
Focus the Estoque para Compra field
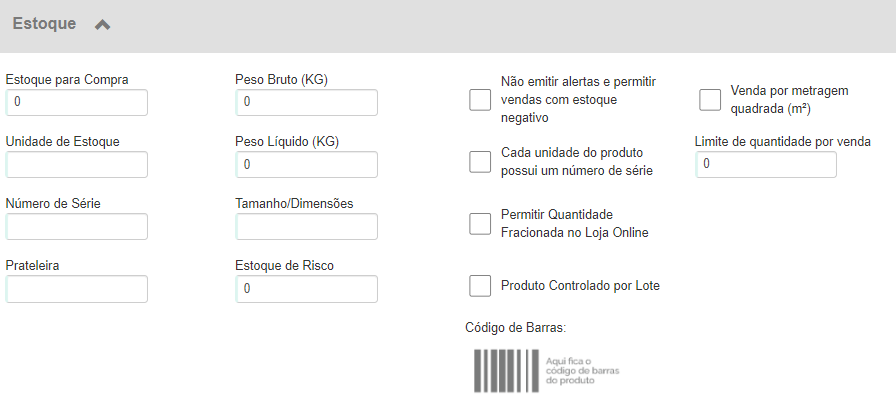pyautogui.click(x=77, y=102)
